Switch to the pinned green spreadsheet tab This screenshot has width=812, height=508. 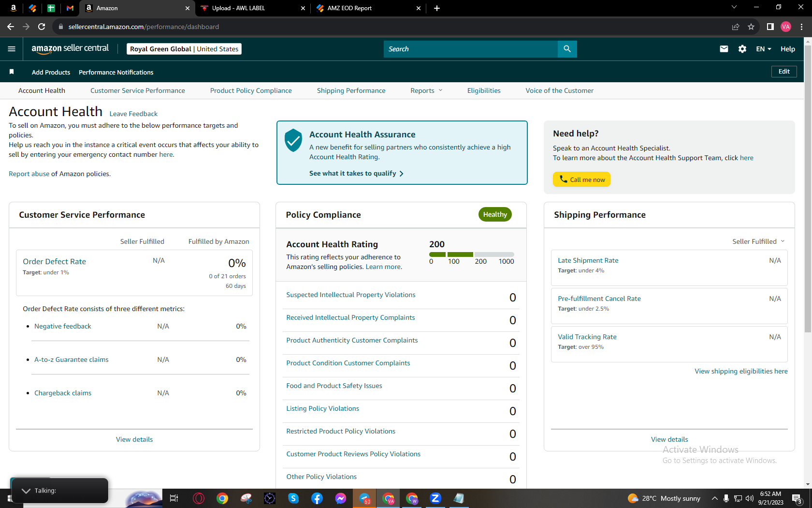point(51,8)
